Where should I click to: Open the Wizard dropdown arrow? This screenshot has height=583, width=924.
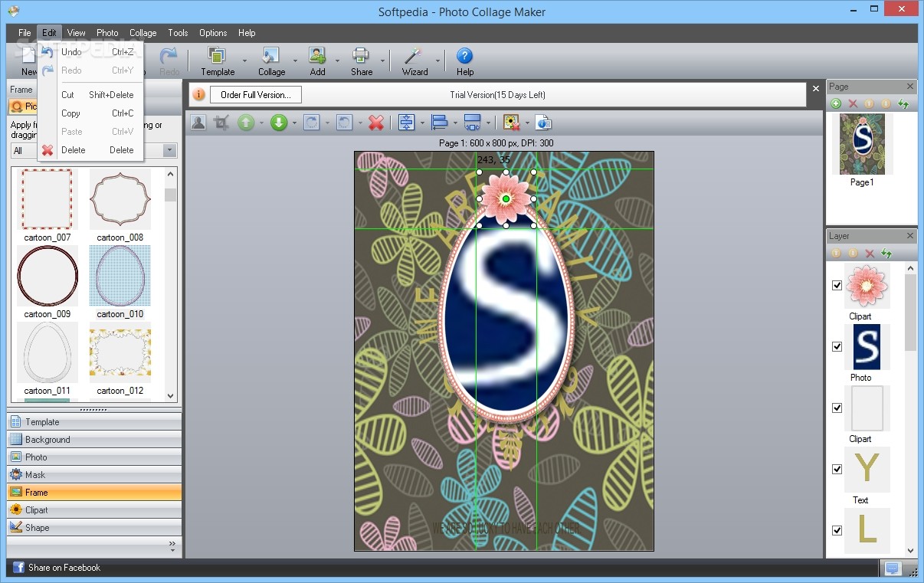tap(438, 61)
